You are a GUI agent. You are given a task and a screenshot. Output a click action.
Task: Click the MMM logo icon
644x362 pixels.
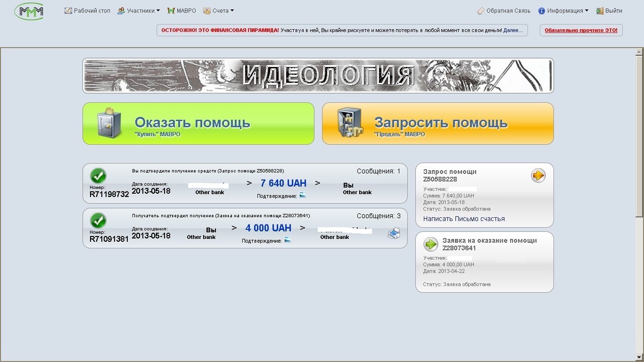pyautogui.click(x=29, y=11)
